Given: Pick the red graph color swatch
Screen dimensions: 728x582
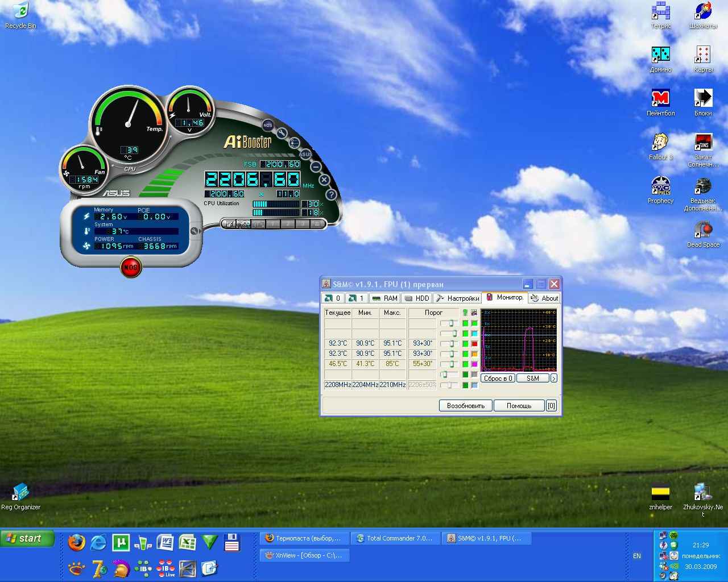Looking at the screenshot, I should coord(474,343).
